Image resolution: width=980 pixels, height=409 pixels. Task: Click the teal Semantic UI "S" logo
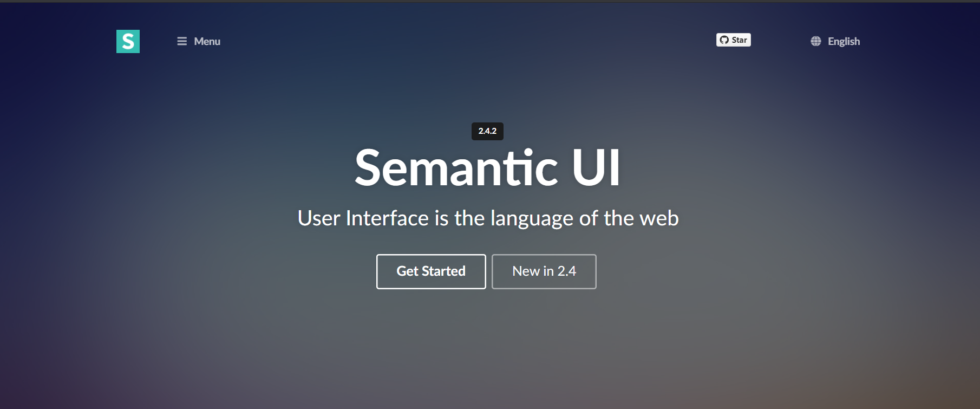point(128,41)
